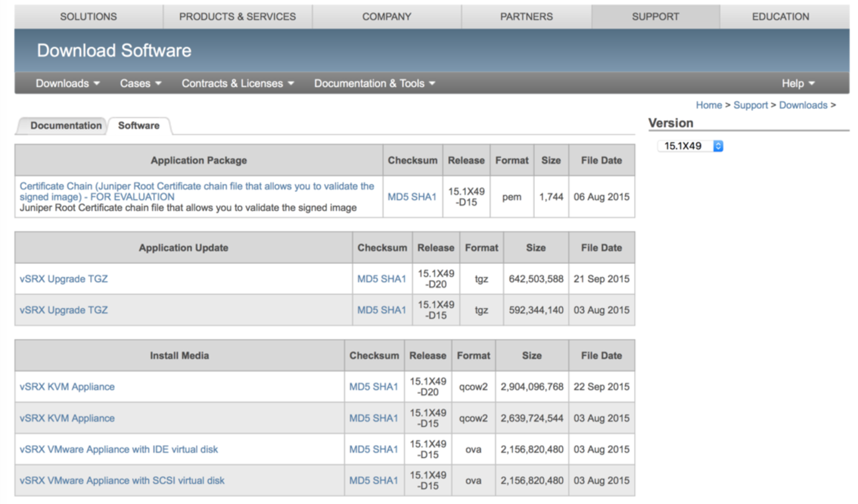Open MD5 for the 2,639,724,544 KVM Appliance
The height and width of the screenshot is (504, 858).
click(x=360, y=418)
